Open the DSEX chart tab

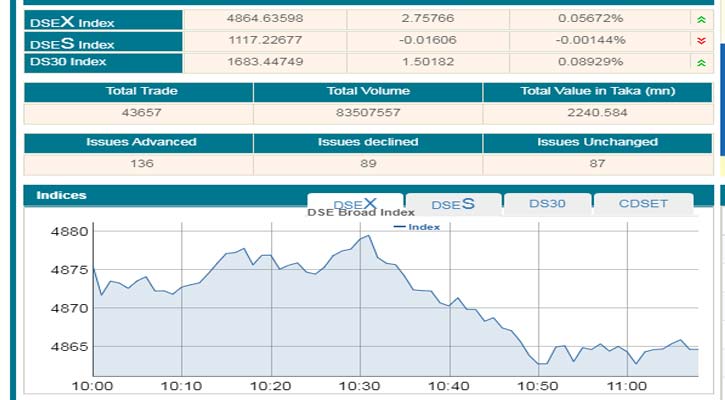click(355, 204)
